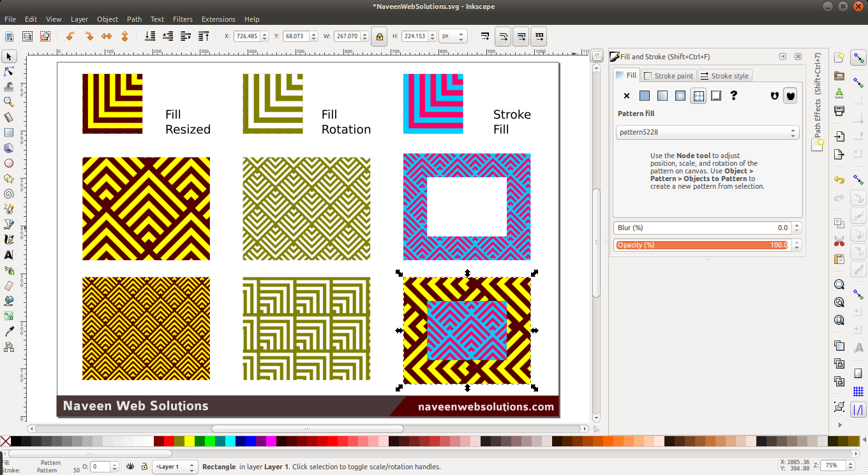The image size is (868, 475).
Task: Flip selection horizontally from the toolbar
Action: pyautogui.click(x=107, y=36)
